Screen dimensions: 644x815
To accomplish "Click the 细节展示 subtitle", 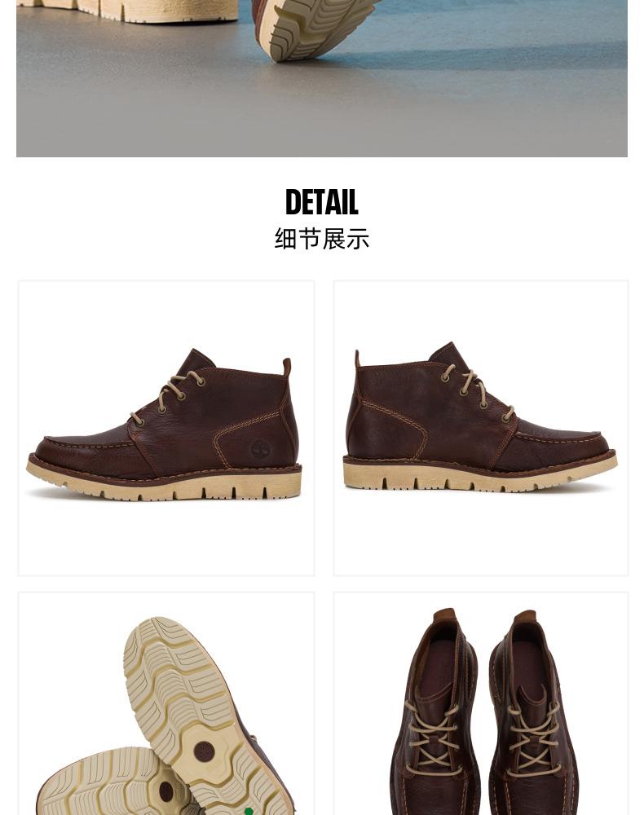I will 322,239.
